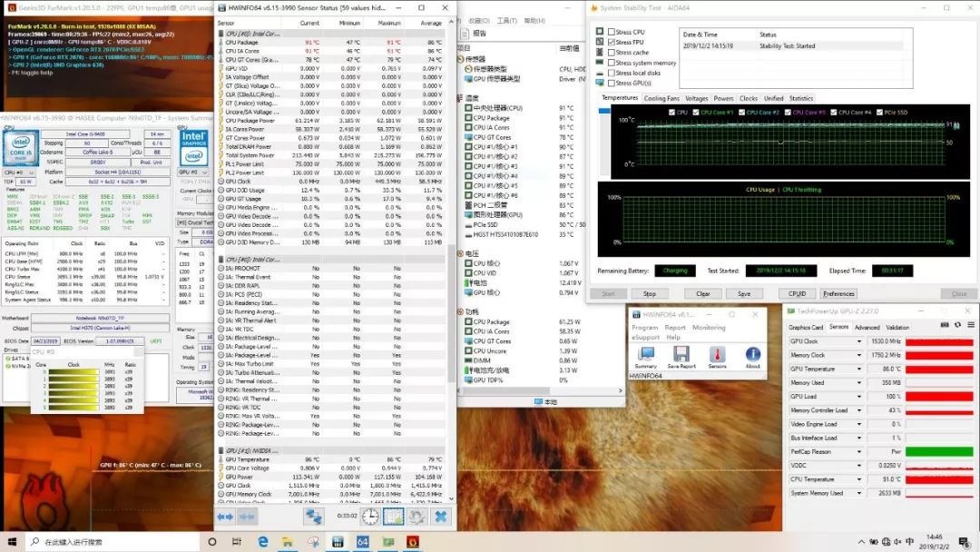This screenshot has height=552, width=980.
Task: Enable Stress system memory checkbox
Action: click(612, 63)
